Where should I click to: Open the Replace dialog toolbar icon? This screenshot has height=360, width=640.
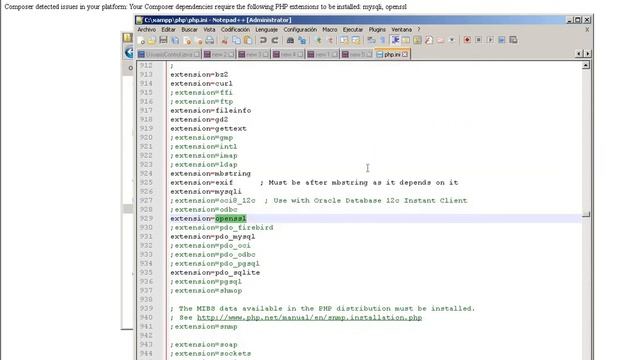302,40
